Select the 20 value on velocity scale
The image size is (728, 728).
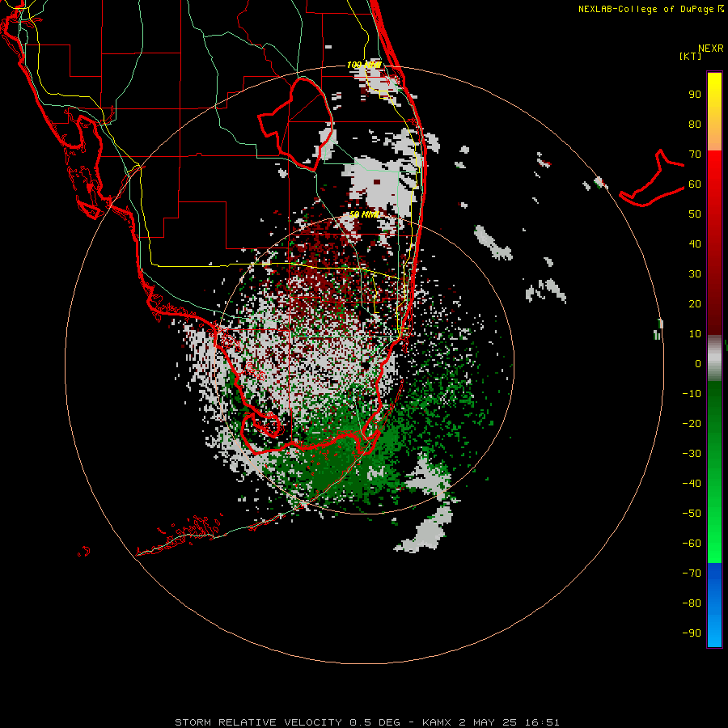click(695, 304)
